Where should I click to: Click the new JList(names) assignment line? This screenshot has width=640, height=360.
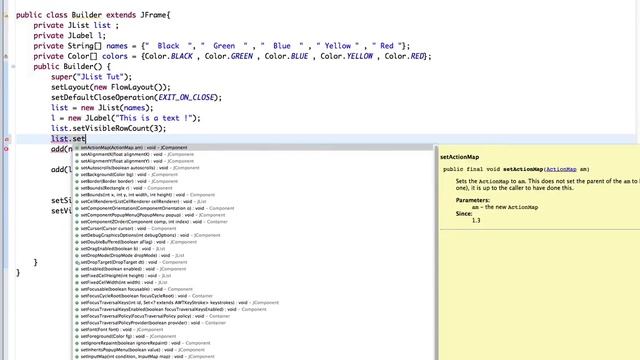pyautogui.click(x=102, y=108)
